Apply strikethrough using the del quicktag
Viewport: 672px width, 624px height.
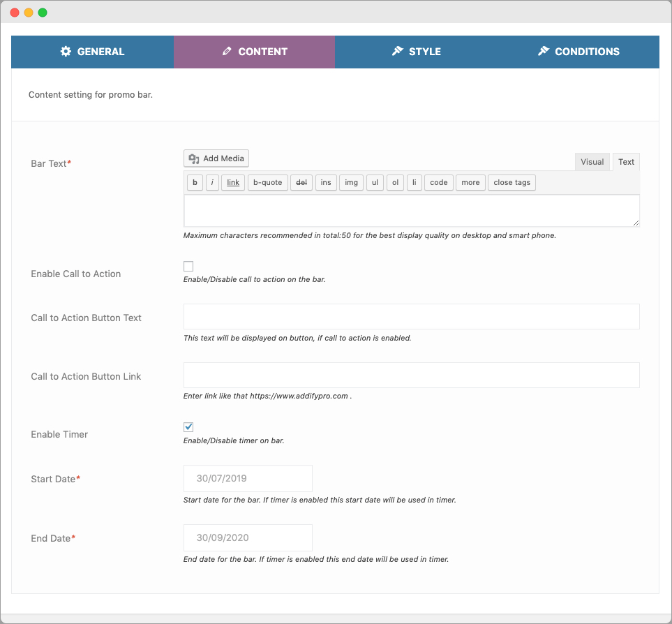tap(301, 182)
